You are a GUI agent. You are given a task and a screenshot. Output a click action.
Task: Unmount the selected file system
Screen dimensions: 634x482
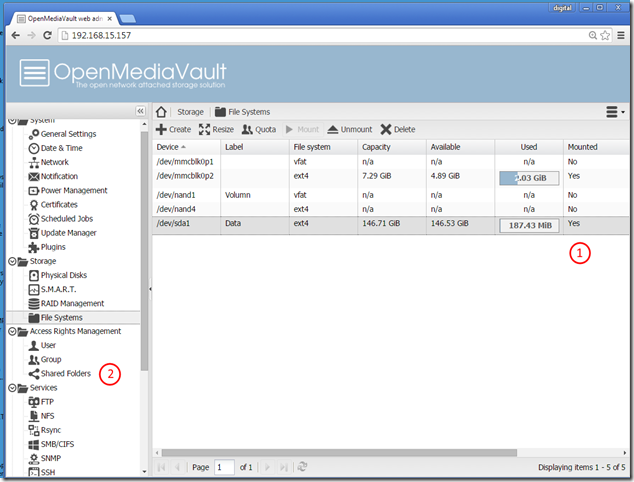(350, 129)
